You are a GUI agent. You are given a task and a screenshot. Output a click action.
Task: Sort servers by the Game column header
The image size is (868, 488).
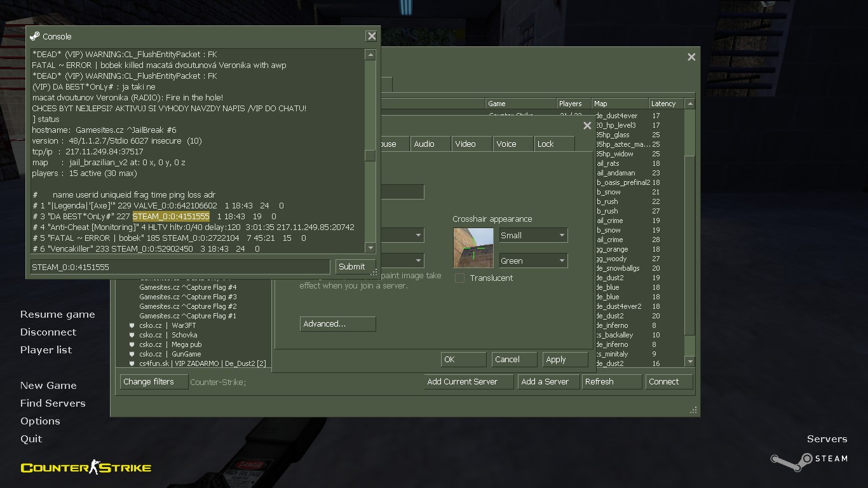coord(520,104)
